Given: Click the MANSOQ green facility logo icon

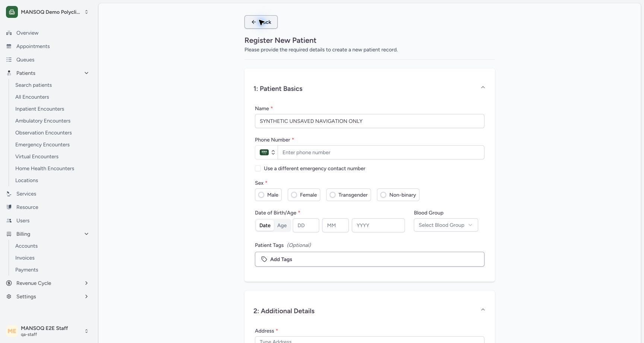Looking at the screenshot, I should [x=12, y=12].
